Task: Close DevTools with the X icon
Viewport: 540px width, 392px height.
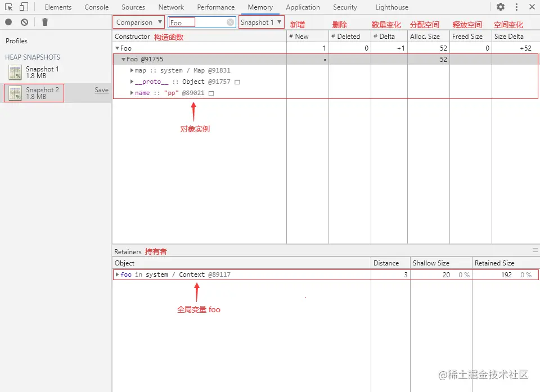Action: pyautogui.click(x=532, y=7)
